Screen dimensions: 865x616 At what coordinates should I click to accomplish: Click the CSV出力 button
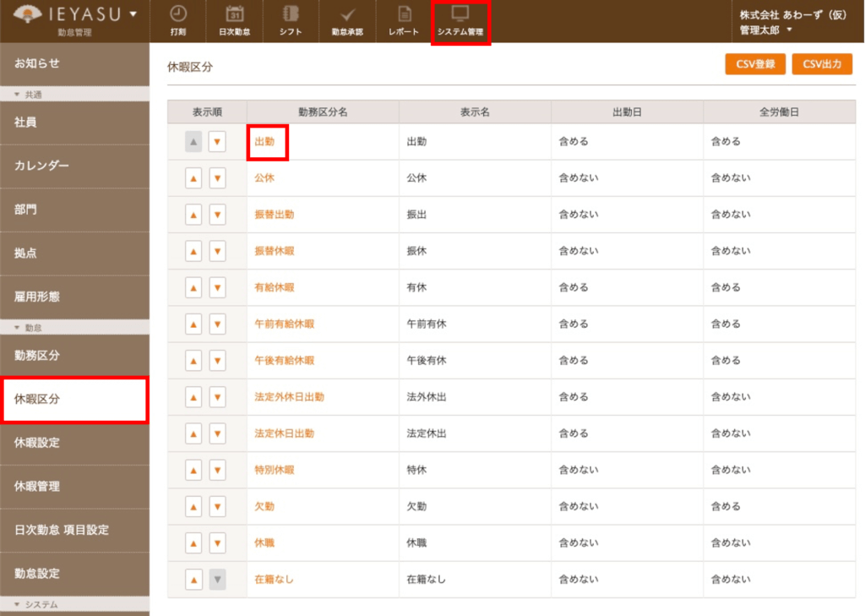(x=822, y=64)
